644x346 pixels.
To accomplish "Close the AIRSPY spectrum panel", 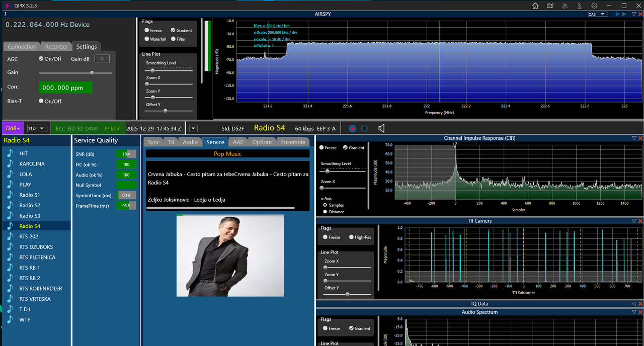I will [x=640, y=14].
